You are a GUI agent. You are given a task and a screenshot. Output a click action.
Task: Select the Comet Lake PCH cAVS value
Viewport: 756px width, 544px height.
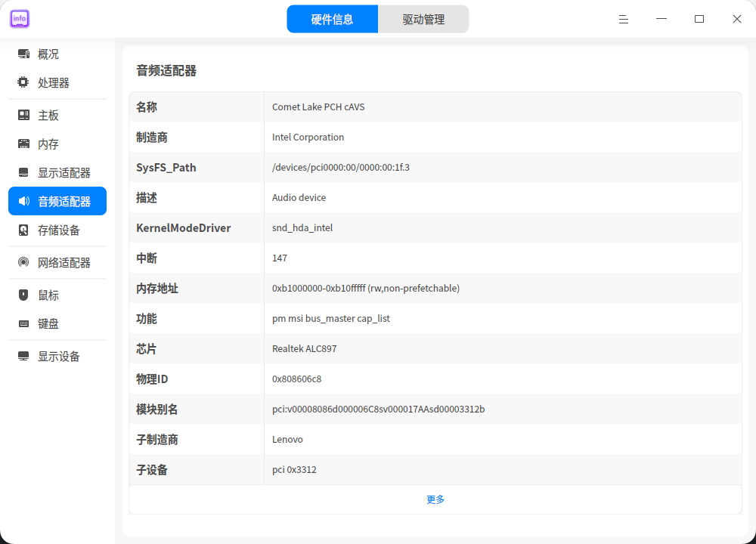tap(318, 107)
